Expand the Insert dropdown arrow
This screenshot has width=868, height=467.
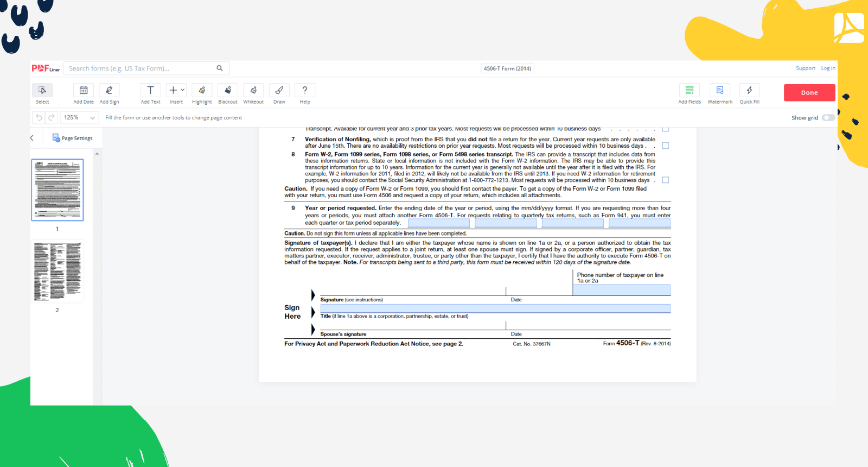(x=183, y=90)
